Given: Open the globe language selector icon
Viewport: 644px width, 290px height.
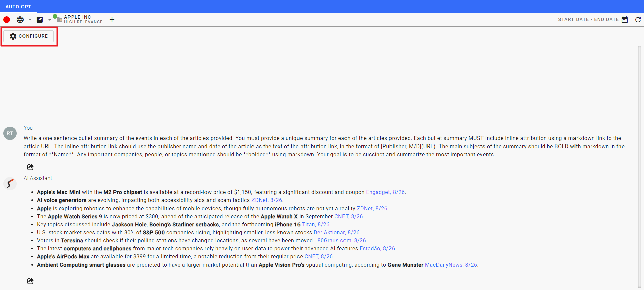Looking at the screenshot, I should tap(20, 20).
